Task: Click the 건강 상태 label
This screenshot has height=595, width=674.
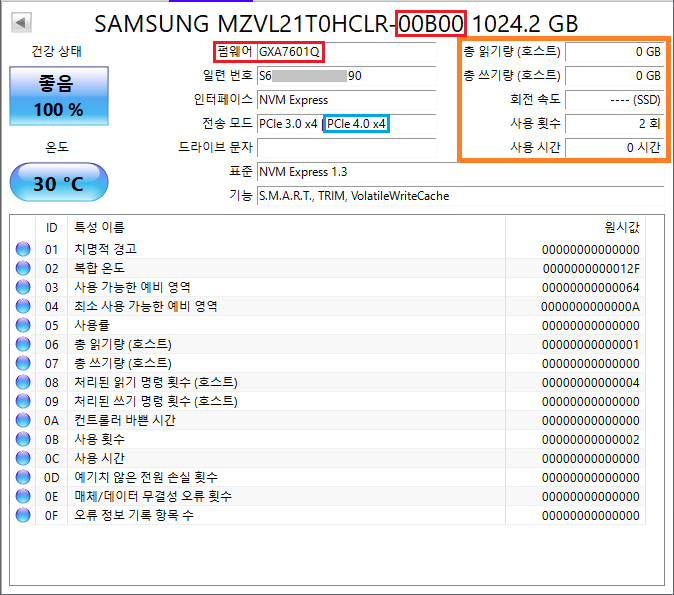Action: (x=56, y=52)
